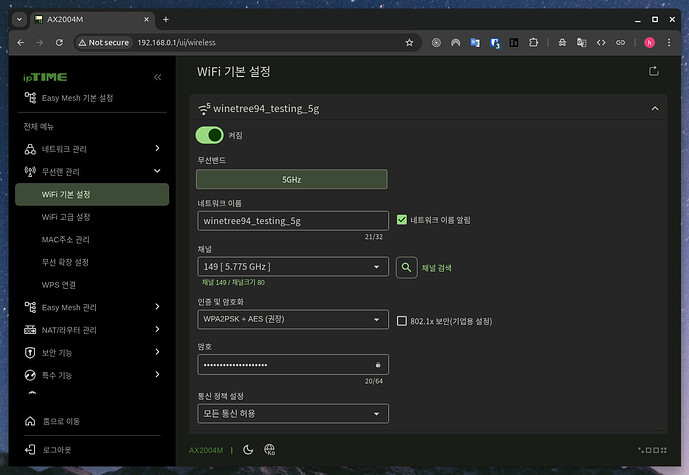Click the 5GHz band button
Image resolution: width=689 pixels, height=475 pixels.
292,179
